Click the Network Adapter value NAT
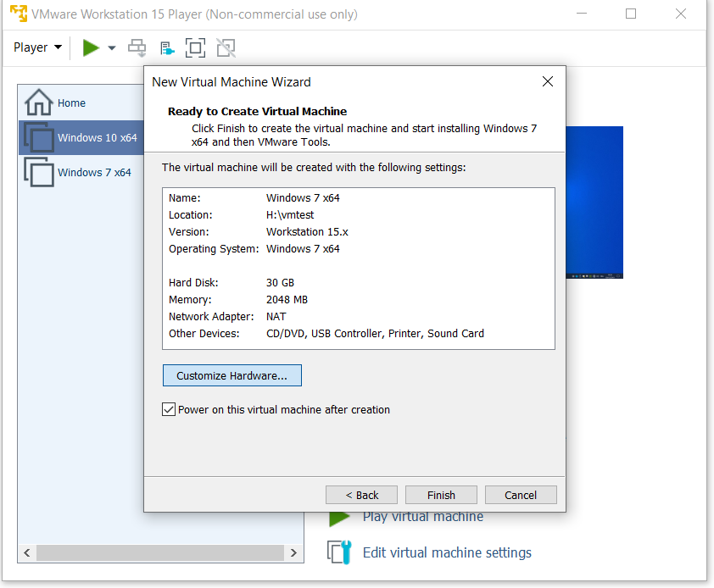714x588 pixels. [276, 316]
